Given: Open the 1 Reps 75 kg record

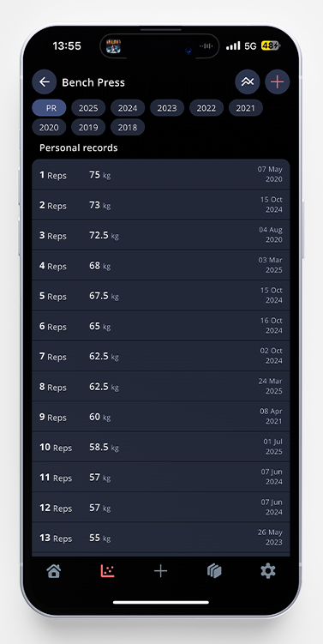Looking at the screenshot, I should pos(161,175).
